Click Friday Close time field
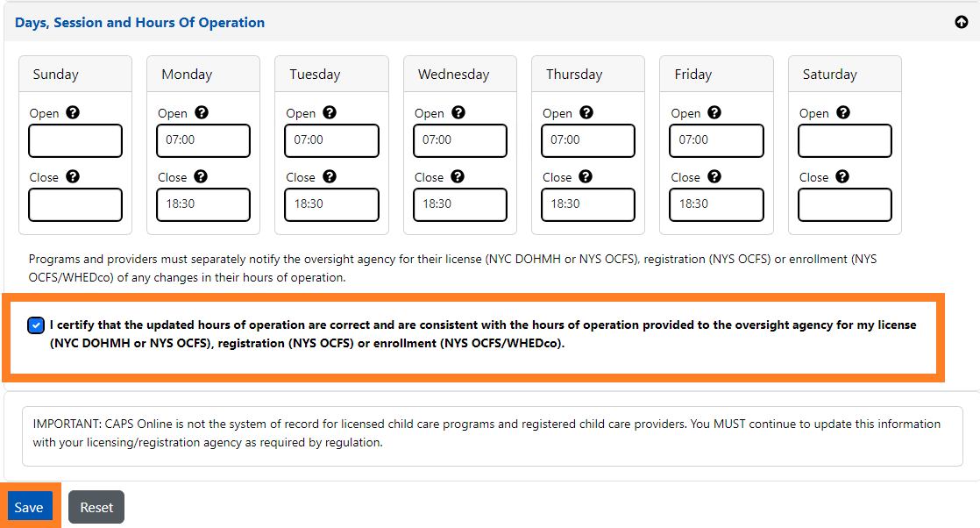This screenshot has width=980, height=528. 716,204
